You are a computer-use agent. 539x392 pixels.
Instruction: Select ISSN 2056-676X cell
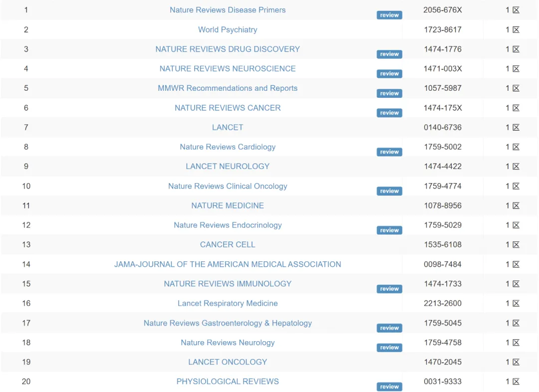(x=443, y=10)
